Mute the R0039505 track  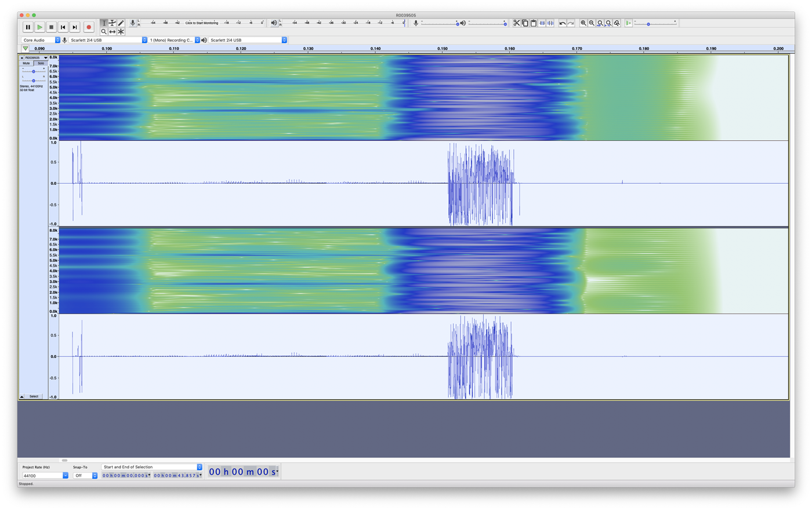(26, 63)
